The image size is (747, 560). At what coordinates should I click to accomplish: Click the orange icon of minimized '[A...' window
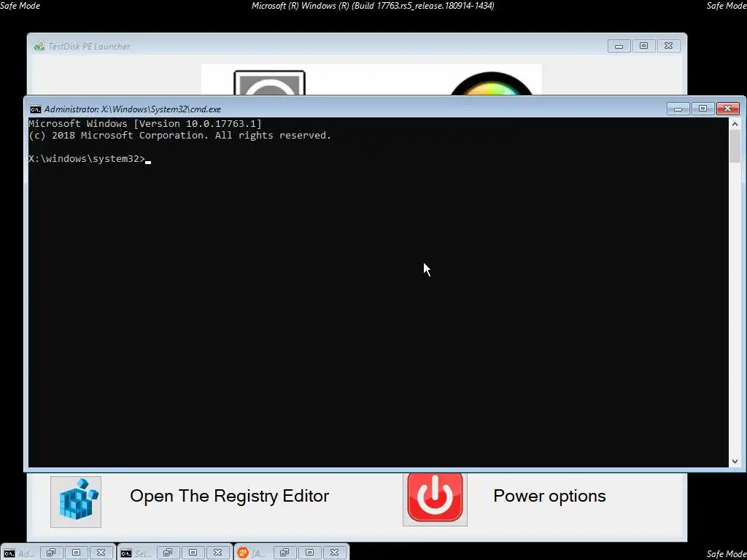tap(243, 553)
